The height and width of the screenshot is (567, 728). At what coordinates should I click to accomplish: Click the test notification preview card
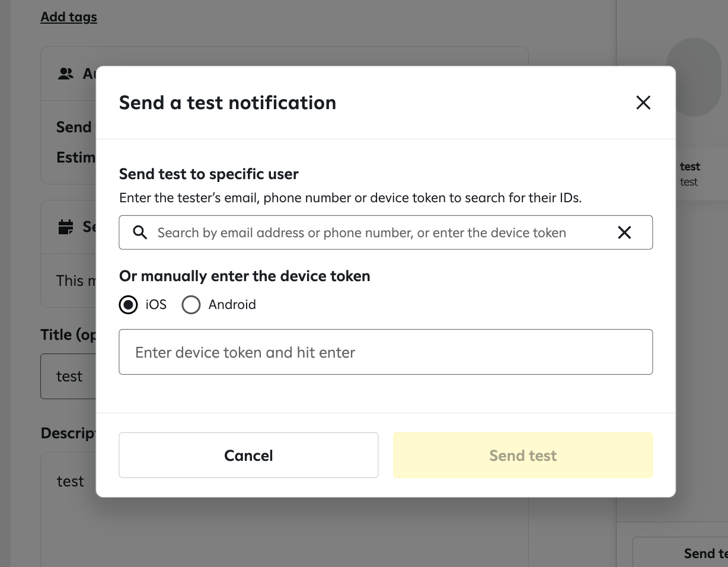pos(702,174)
